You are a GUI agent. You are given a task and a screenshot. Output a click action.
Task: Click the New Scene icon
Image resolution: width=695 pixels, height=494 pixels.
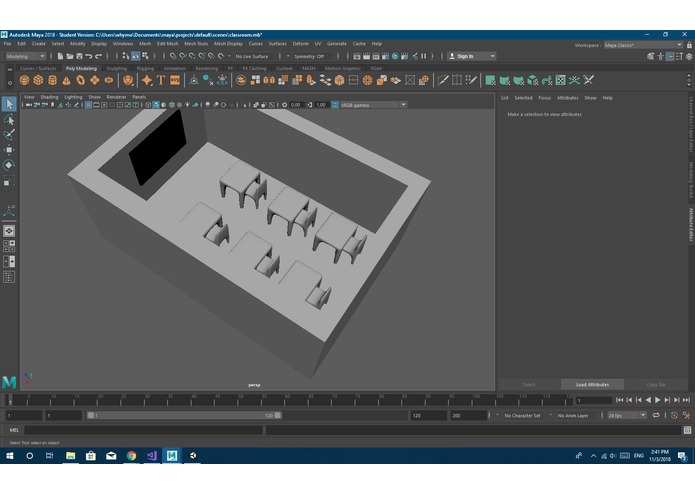(60, 56)
